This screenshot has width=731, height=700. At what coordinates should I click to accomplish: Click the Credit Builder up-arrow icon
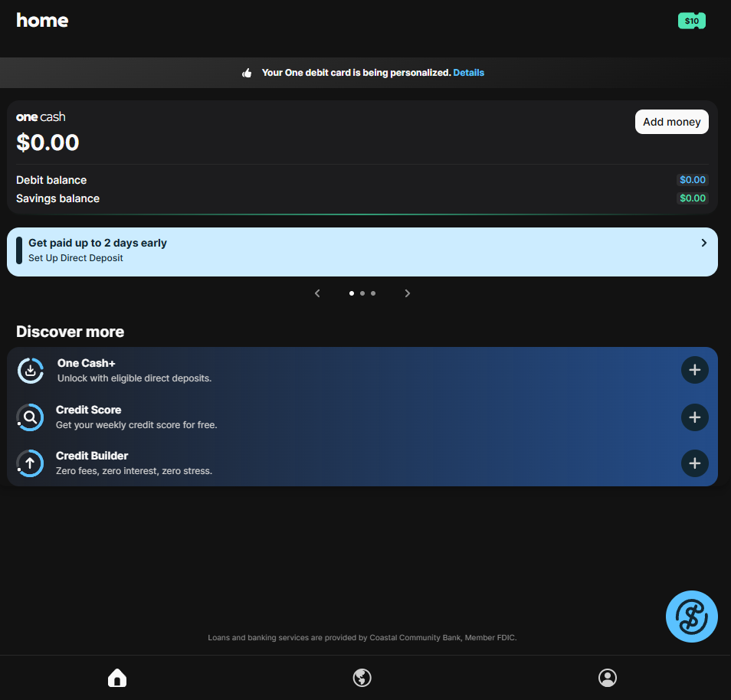coord(31,463)
